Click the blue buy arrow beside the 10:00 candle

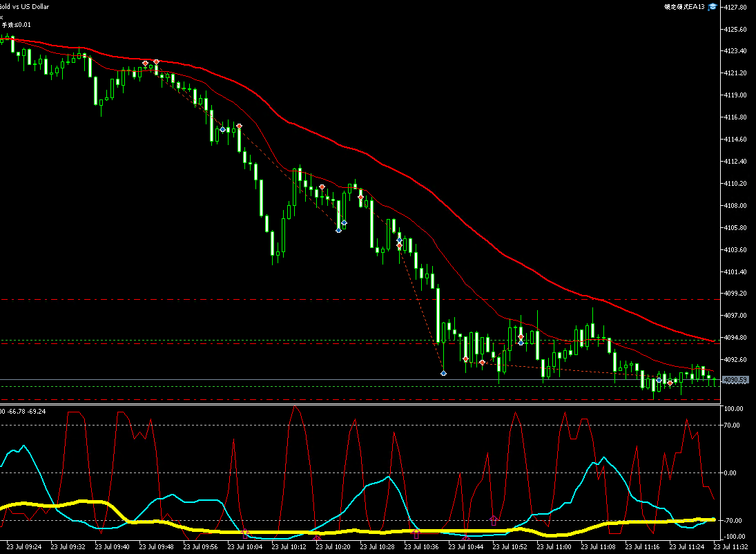point(222,129)
